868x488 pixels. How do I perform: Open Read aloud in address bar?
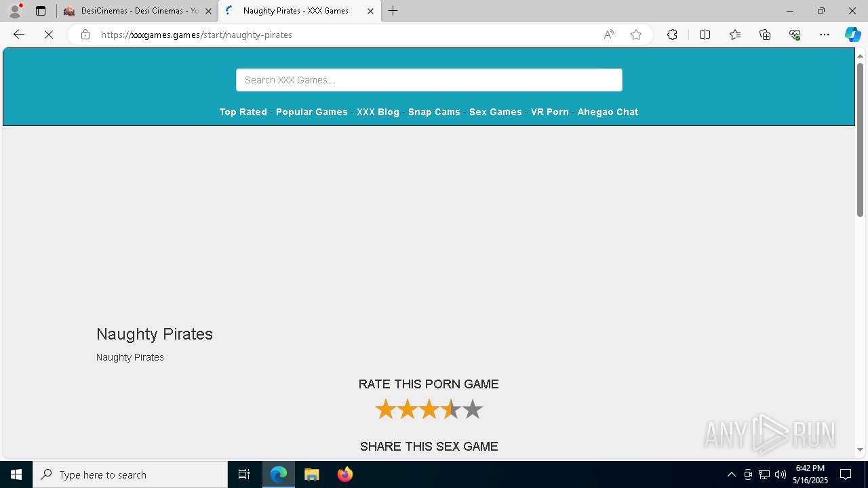[x=609, y=35]
